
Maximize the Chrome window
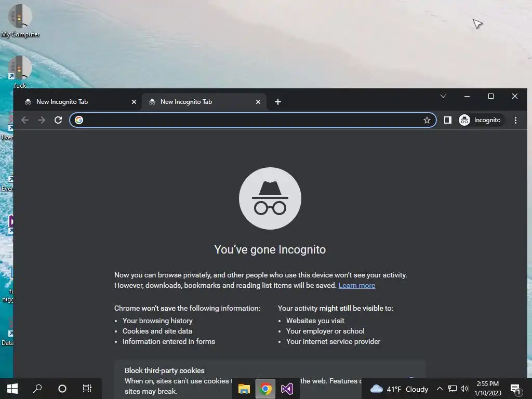click(x=490, y=96)
